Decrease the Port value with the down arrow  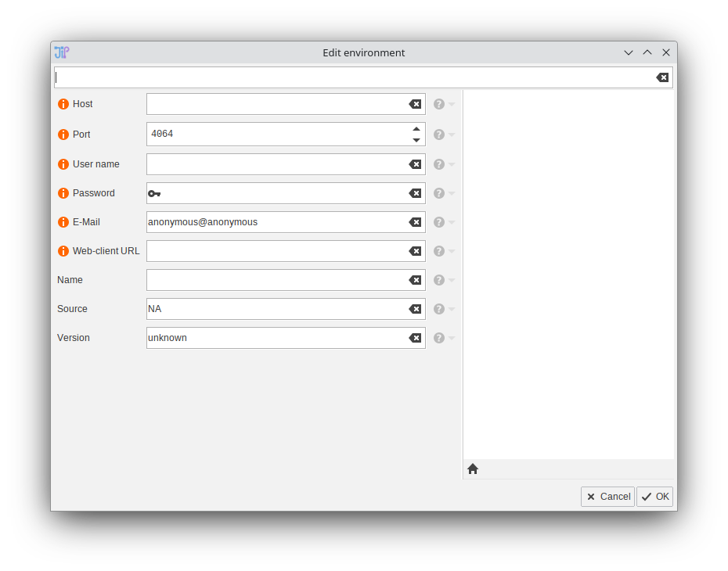416,140
